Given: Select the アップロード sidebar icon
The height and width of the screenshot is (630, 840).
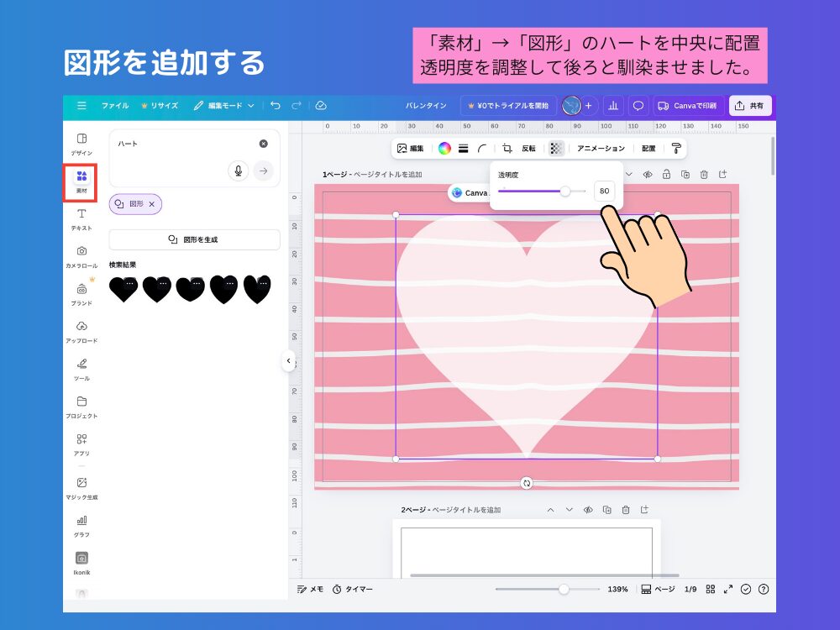Looking at the screenshot, I should [x=80, y=331].
